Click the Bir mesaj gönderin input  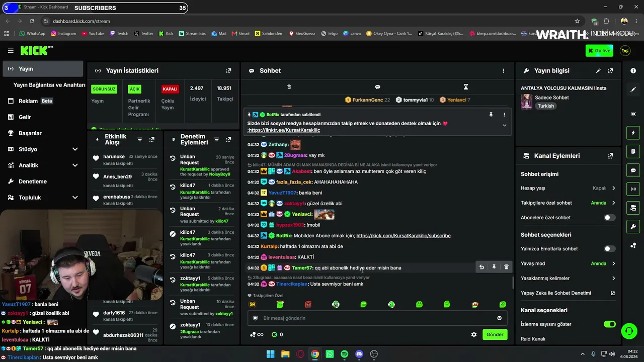tap(377, 318)
